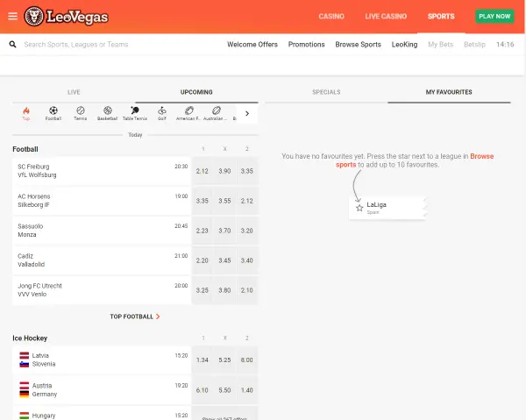The width and height of the screenshot is (526, 420).
Task: Click the Austria flag icon
Action: click(25, 386)
